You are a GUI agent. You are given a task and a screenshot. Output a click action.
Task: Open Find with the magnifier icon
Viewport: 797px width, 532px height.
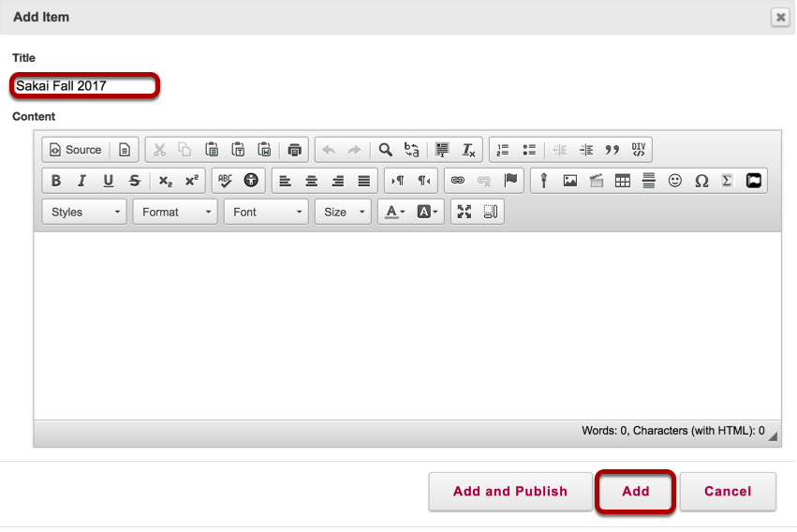coord(385,150)
